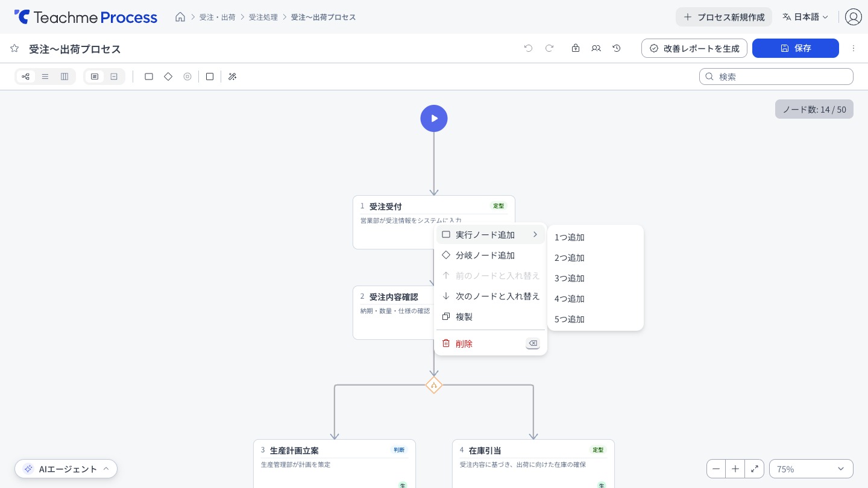Redo the last undone change
This screenshot has width=868, height=488.
(x=549, y=48)
